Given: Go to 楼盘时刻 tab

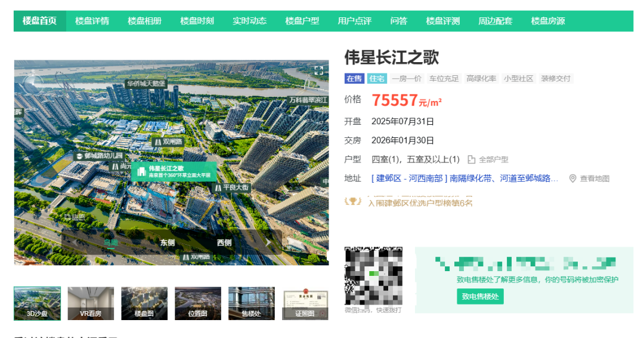Looking at the screenshot, I should tap(197, 21).
